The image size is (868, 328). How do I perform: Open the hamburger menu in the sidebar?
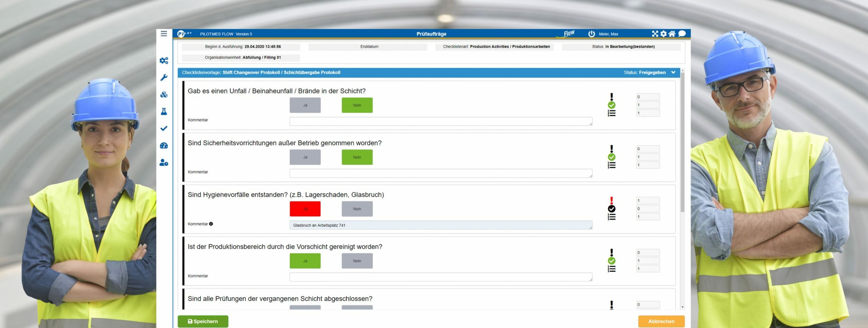(164, 34)
